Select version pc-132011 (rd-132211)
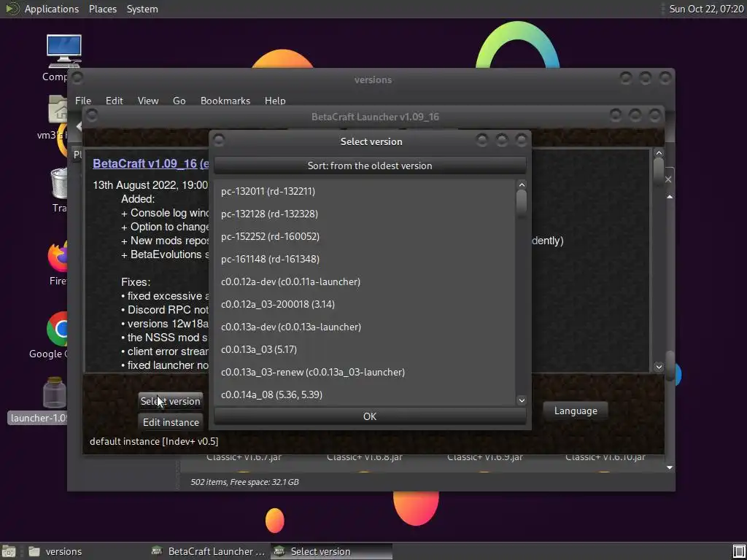The height and width of the screenshot is (560, 747). click(365, 192)
